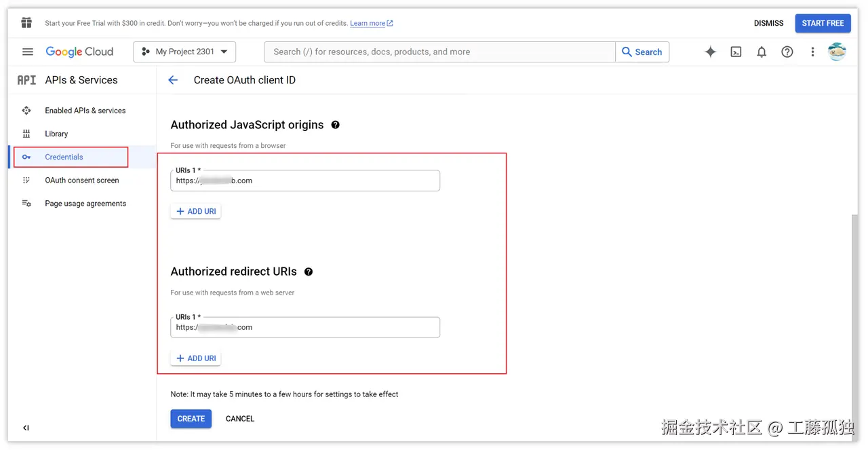Collapse the left sidebar panel
This screenshot has width=868, height=450.
point(26,428)
